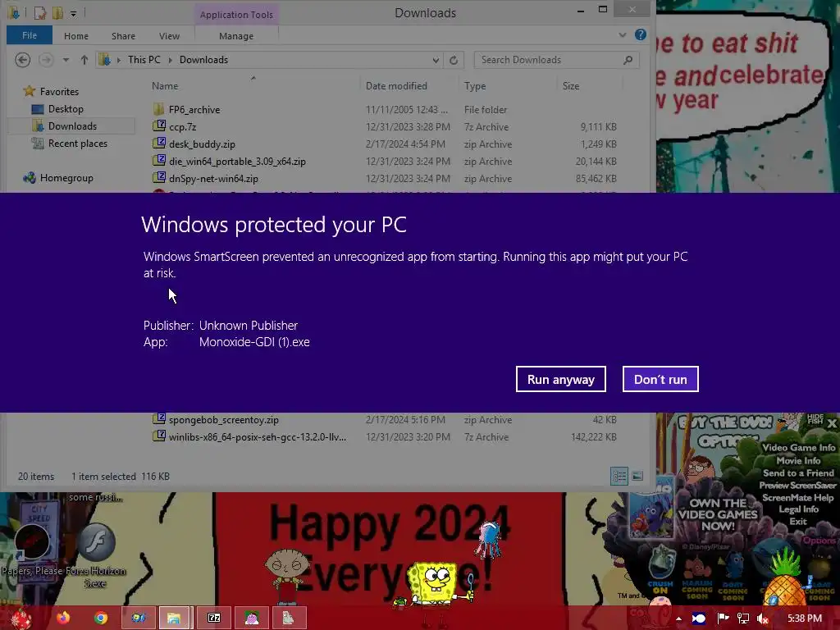Click Video Game Info in ScreenMate menu
The width and height of the screenshot is (840, 630).
[799, 448]
